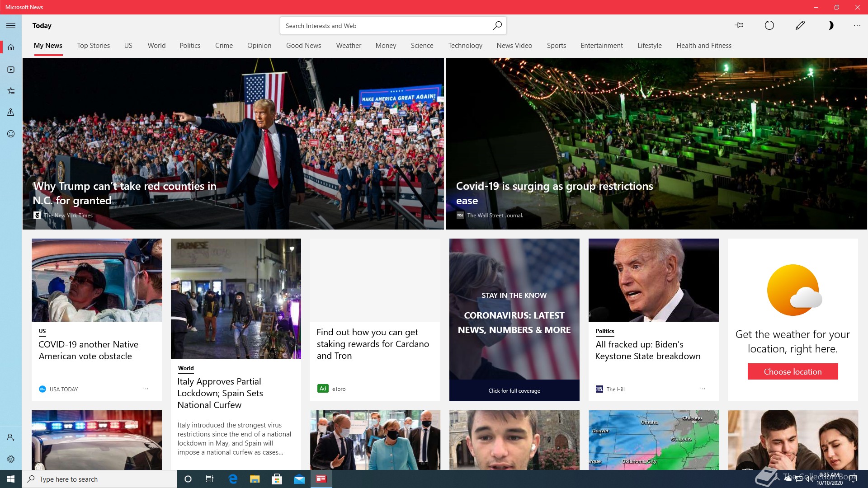The image size is (868, 488).
Task: Open the eToro staking rewards ad
Action: tap(373, 344)
